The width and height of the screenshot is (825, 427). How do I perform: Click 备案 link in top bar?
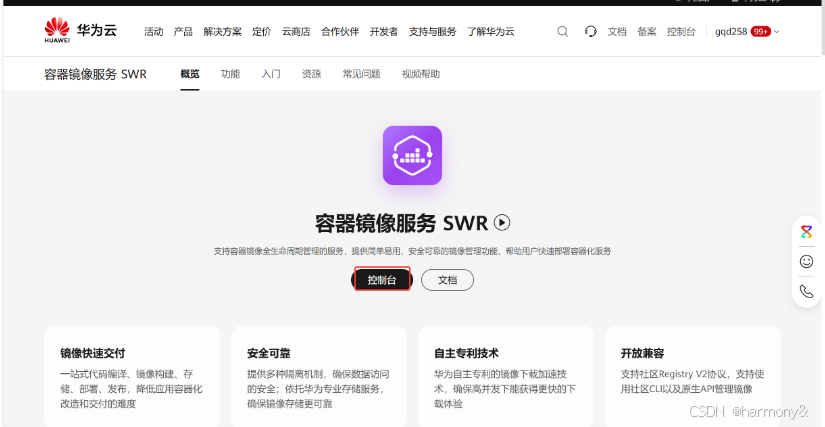click(x=647, y=32)
